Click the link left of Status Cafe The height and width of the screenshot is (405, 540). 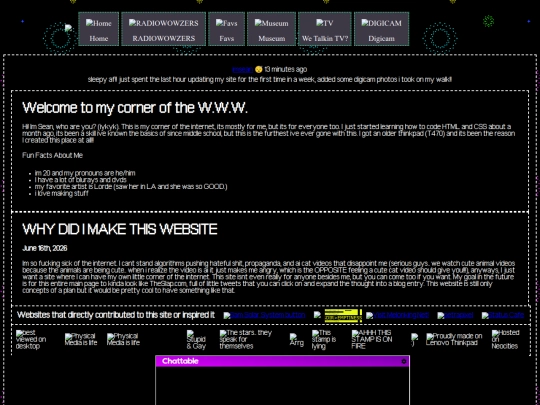[x=455, y=315]
